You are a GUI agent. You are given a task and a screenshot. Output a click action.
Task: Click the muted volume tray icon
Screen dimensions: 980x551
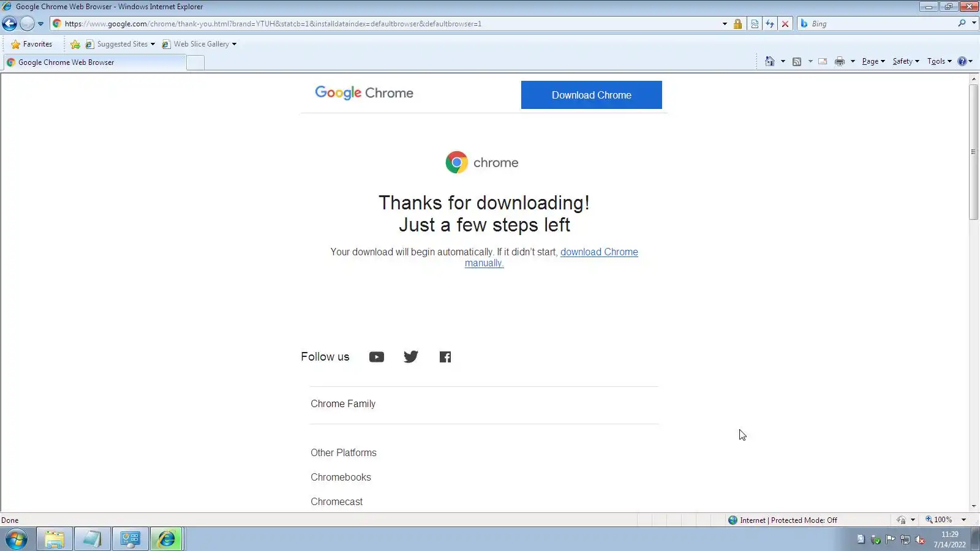920,539
